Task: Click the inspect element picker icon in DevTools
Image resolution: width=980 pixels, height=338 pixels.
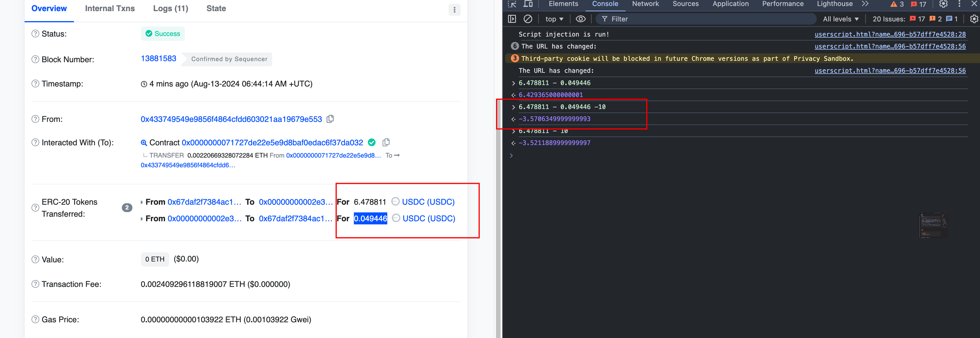Action: [512, 4]
